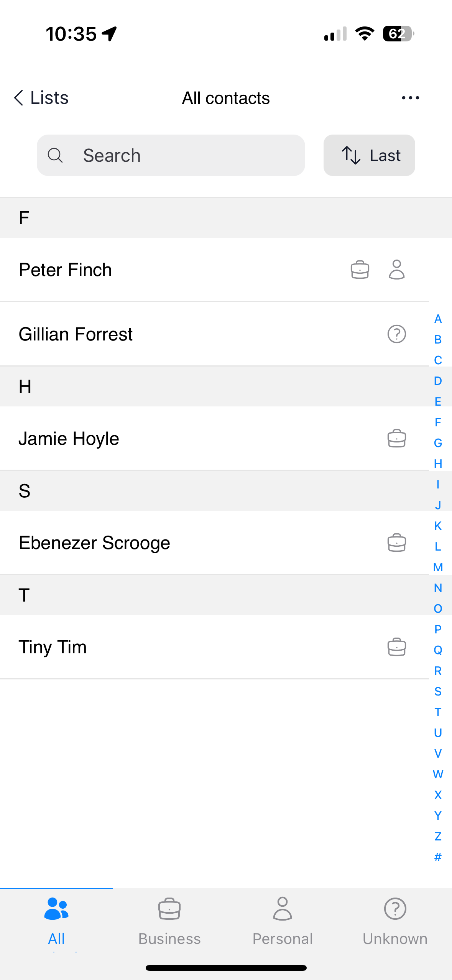The height and width of the screenshot is (980, 452).
Task: Open the three-dot more options menu
Action: click(410, 98)
